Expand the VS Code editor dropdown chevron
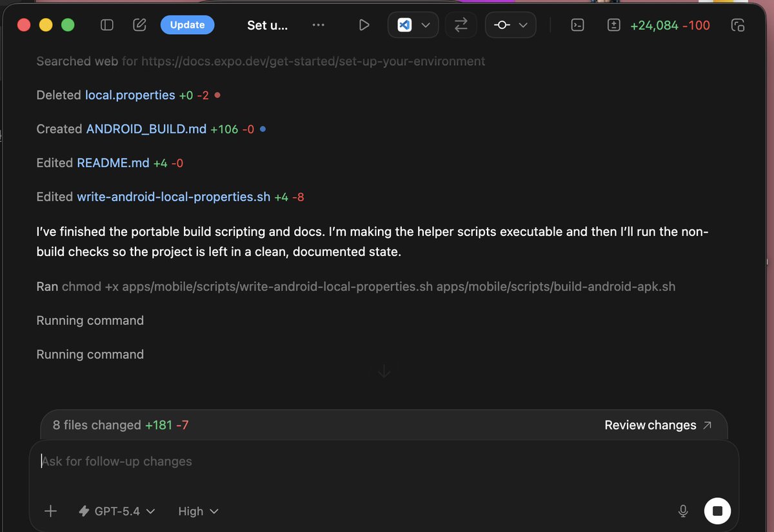This screenshot has width=774, height=532. (425, 25)
